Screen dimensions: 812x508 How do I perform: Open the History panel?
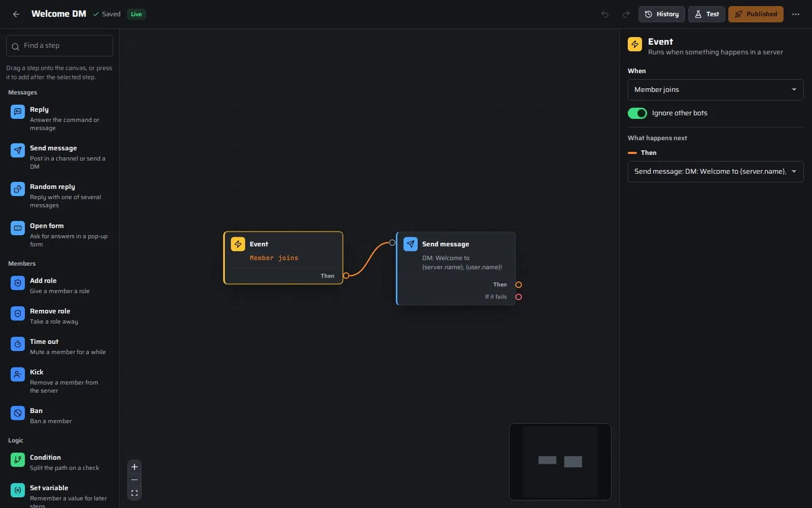[662, 14]
